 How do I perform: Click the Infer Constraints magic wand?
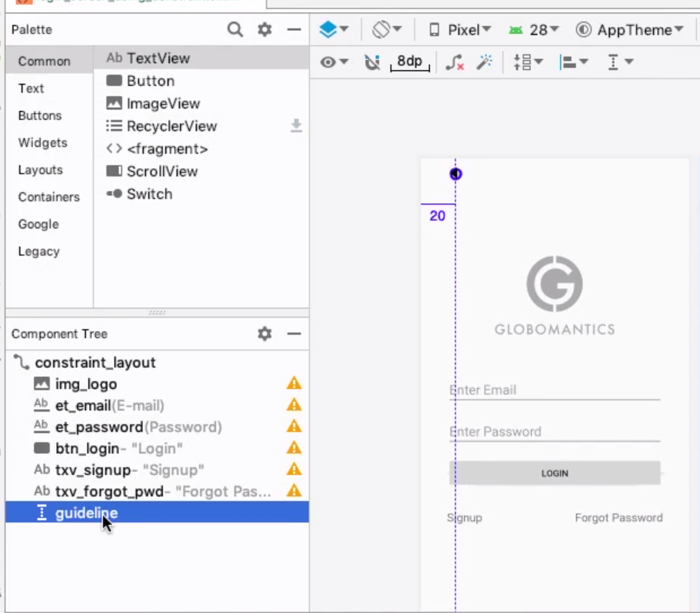coord(484,62)
